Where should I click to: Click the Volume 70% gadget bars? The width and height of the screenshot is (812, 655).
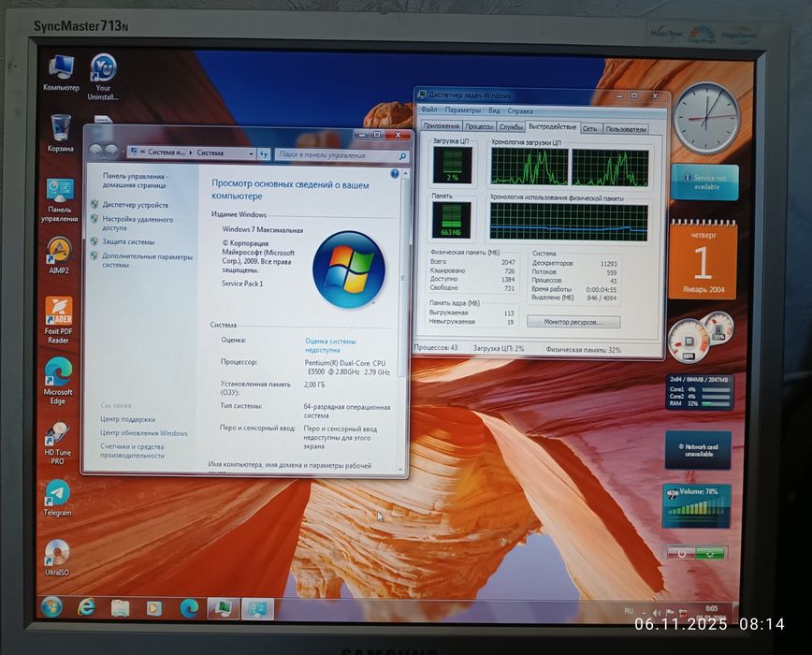pos(697,510)
